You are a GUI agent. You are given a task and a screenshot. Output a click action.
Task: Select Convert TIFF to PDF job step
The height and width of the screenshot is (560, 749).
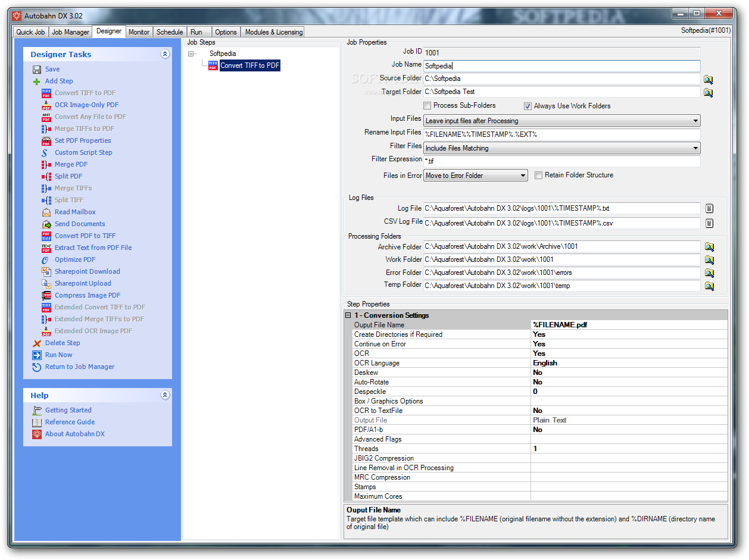point(249,65)
